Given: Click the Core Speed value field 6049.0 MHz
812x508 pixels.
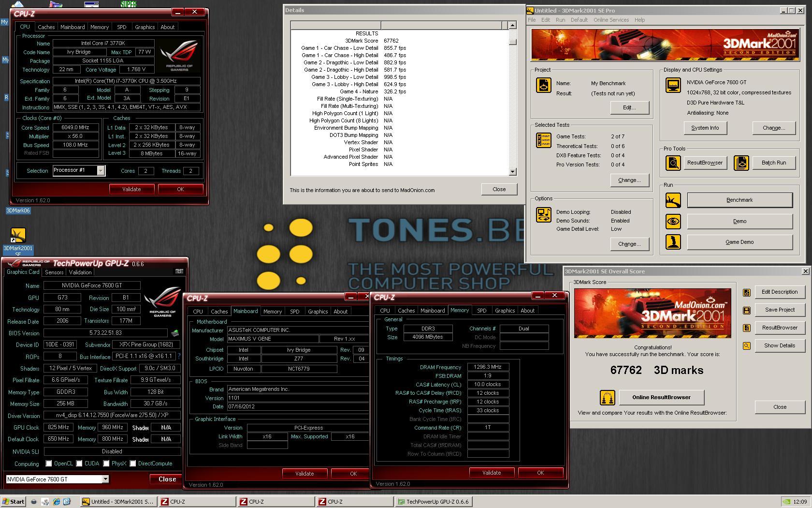Looking at the screenshot, I should [75, 128].
